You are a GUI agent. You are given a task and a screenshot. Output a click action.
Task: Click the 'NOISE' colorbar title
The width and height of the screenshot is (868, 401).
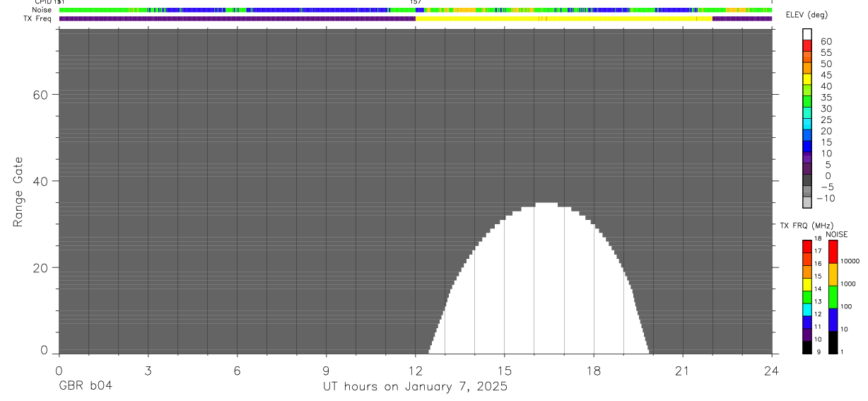pyautogui.click(x=836, y=234)
